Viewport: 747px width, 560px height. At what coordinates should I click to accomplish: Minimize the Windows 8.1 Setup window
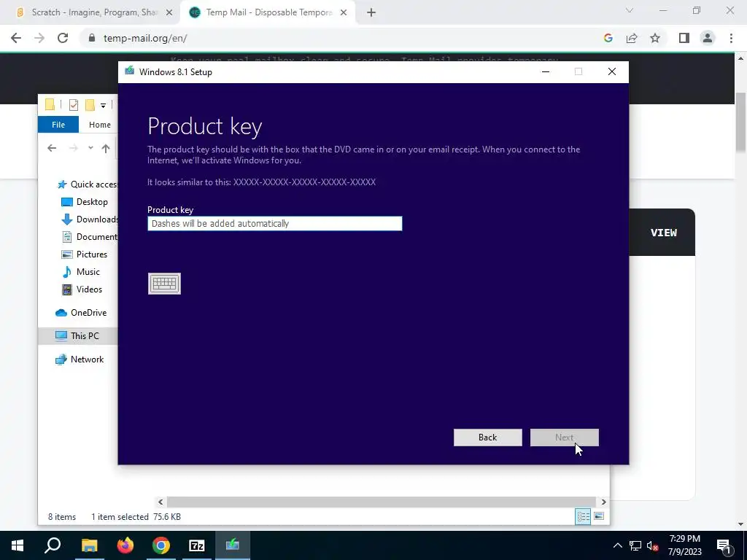(546, 71)
